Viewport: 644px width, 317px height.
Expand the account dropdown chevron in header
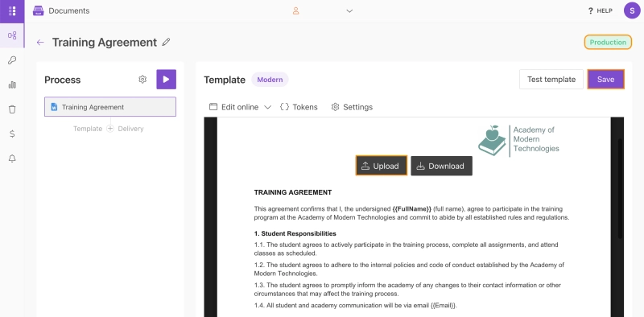pos(349,11)
